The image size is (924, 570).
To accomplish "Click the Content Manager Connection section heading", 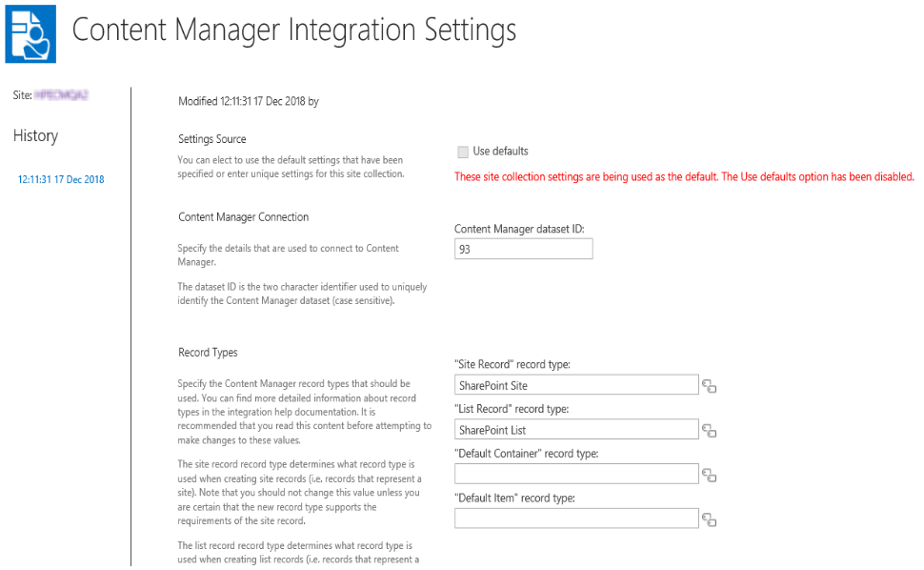I will click(x=244, y=217).
